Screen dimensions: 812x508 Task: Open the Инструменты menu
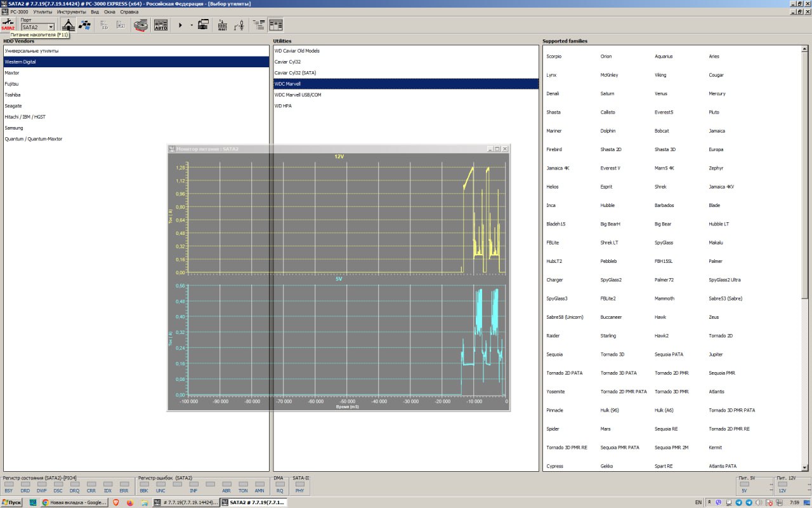(x=71, y=11)
